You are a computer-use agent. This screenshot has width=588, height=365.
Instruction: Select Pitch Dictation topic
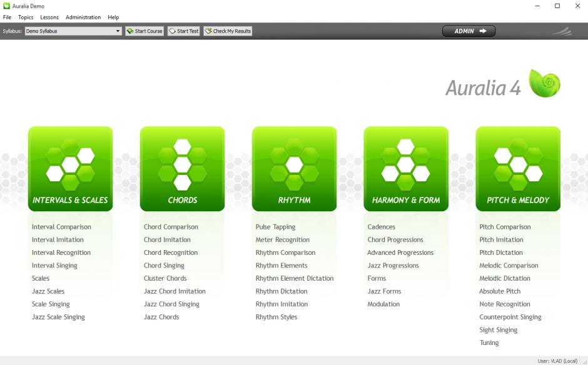(500, 253)
